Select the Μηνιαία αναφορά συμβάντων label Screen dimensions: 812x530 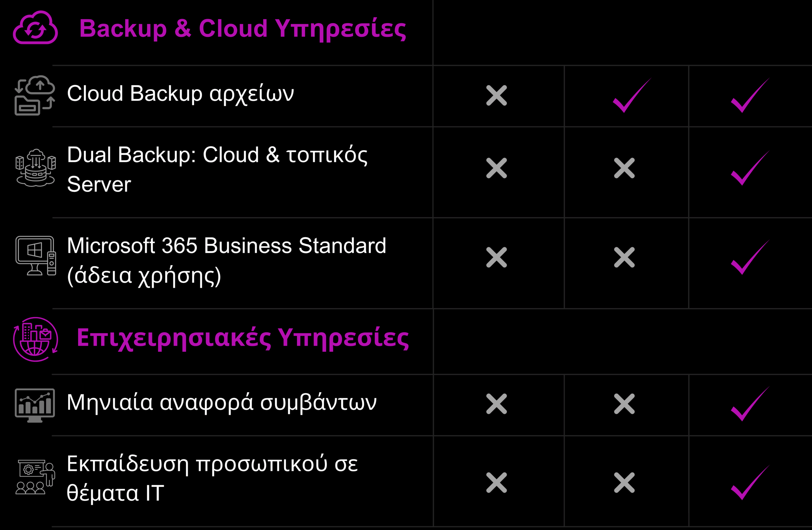click(222, 403)
